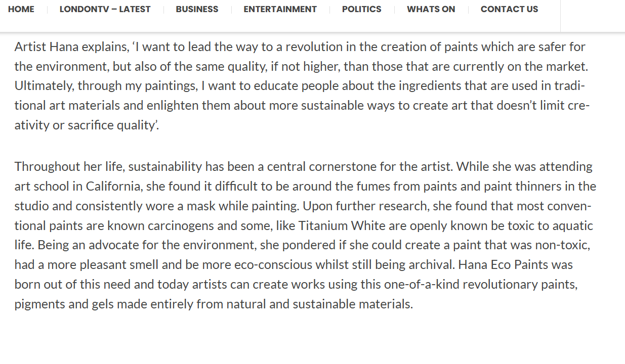Open the BUSINESS navigation item
The width and height of the screenshot is (625, 364).
(x=197, y=9)
